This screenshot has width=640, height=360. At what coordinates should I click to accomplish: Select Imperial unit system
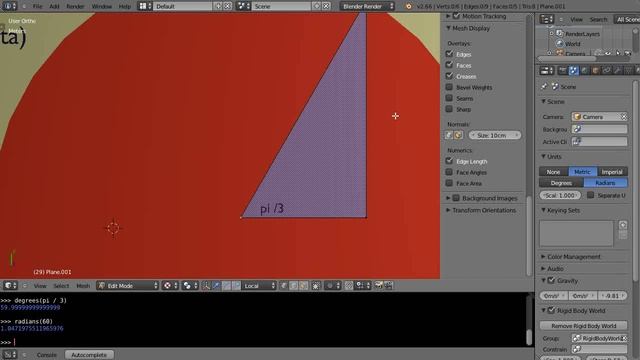(612, 172)
